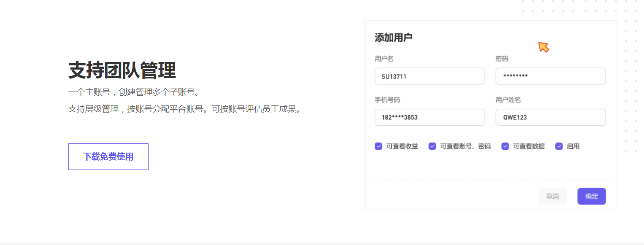Click the masked password input field
This screenshot has width=644, height=245.
(x=550, y=76)
